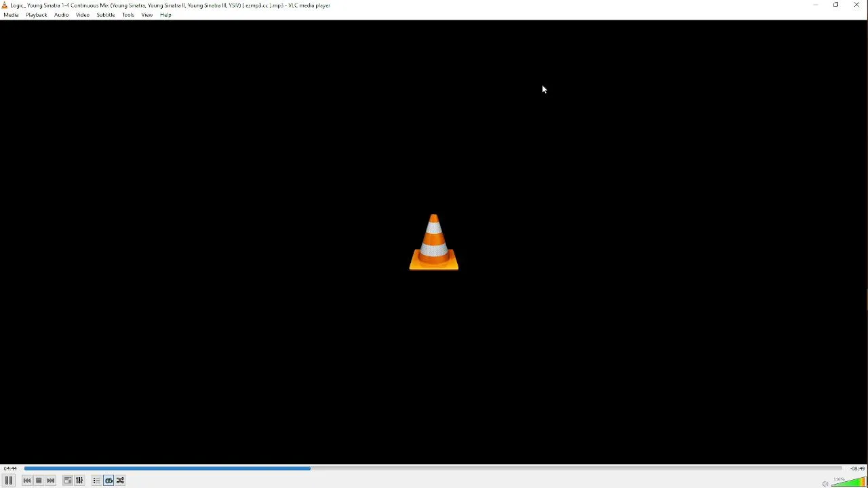Restore down the VLC window
The image size is (868, 488).
point(837,5)
